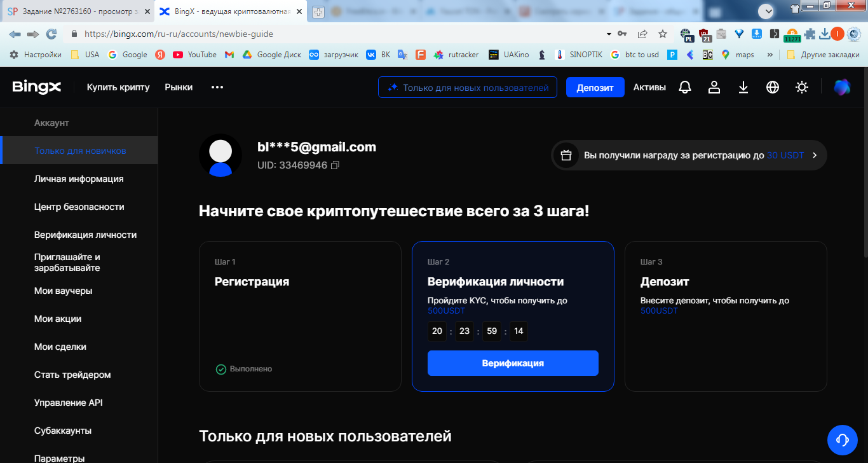The height and width of the screenshot is (463, 868).
Task: Click Только для новых пользователей header button
Action: pyautogui.click(x=468, y=88)
